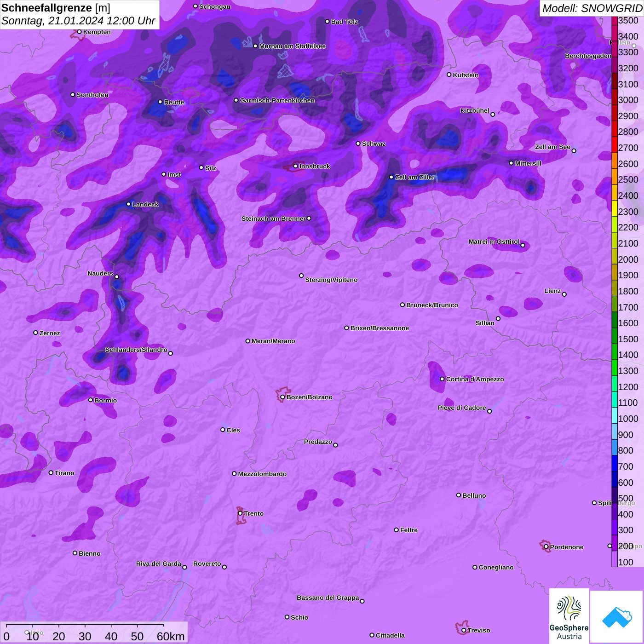
Task: Click the Pieve di Cadore label
Action: pyautogui.click(x=462, y=408)
